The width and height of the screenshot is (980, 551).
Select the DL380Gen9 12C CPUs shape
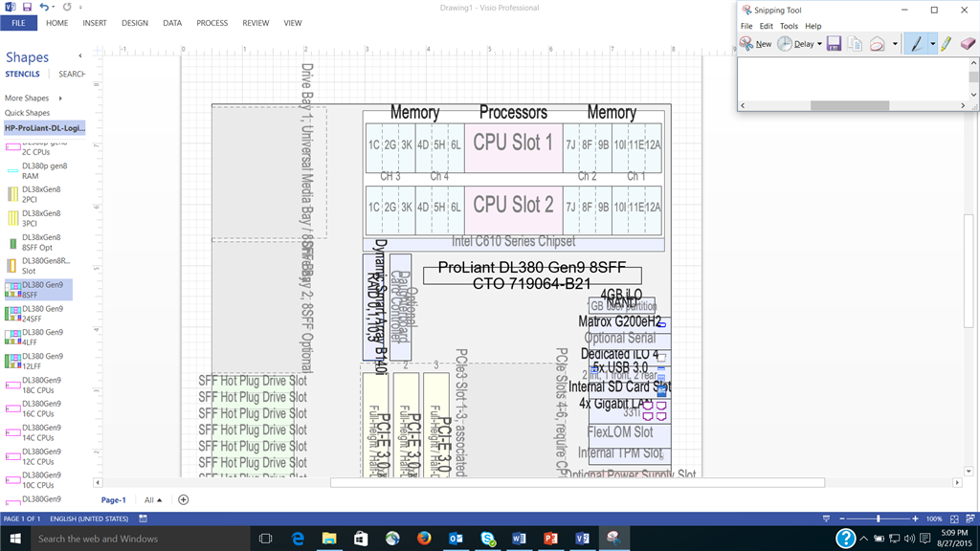[x=38, y=456]
